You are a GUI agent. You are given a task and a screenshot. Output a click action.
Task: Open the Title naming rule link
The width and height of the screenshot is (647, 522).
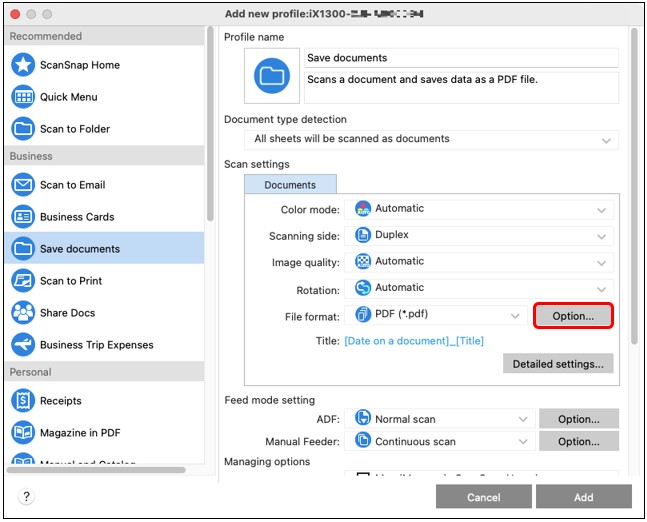(414, 341)
